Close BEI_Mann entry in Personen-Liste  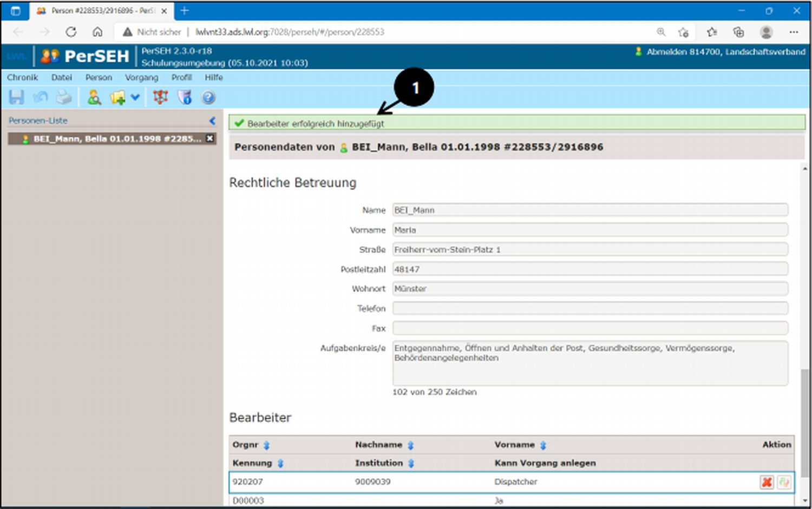pyautogui.click(x=210, y=138)
